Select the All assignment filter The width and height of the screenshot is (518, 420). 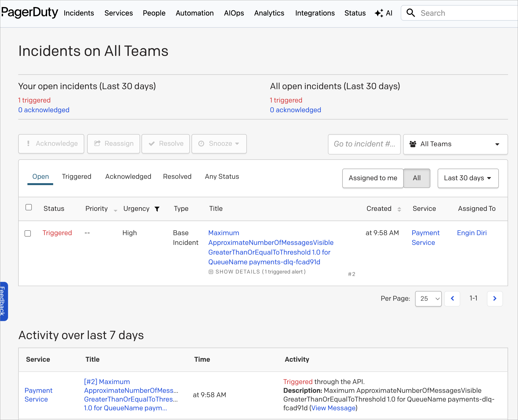pyautogui.click(x=417, y=178)
